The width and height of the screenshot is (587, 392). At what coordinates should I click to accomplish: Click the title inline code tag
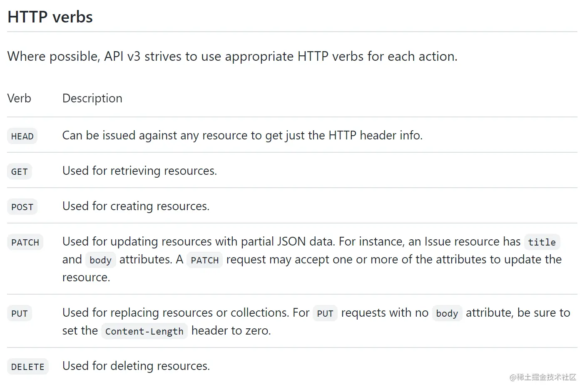click(542, 242)
